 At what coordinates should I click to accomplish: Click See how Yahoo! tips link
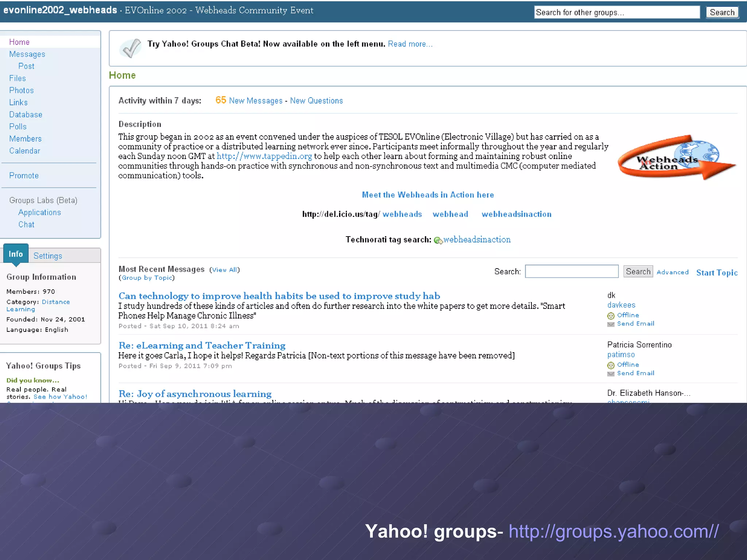pos(61,397)
